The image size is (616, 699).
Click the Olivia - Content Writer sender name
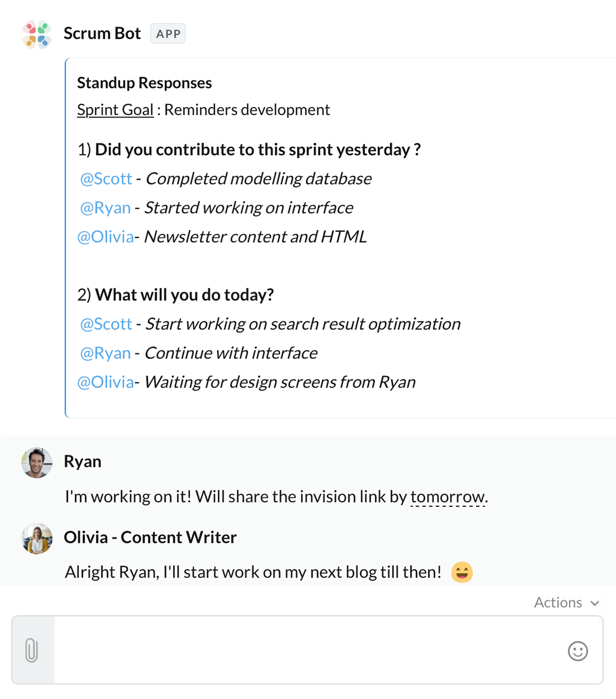pos(150,537)
